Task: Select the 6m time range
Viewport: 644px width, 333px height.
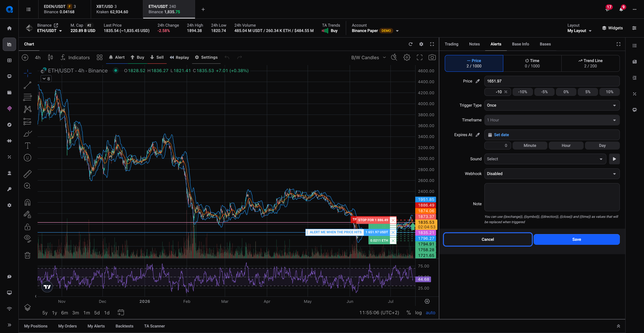Action: 65,313
